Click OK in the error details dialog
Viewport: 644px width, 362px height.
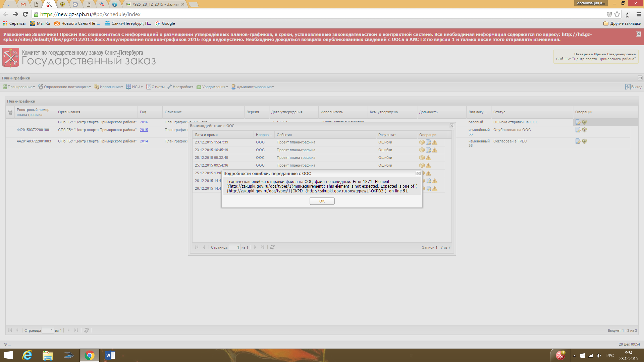[322, 201]
